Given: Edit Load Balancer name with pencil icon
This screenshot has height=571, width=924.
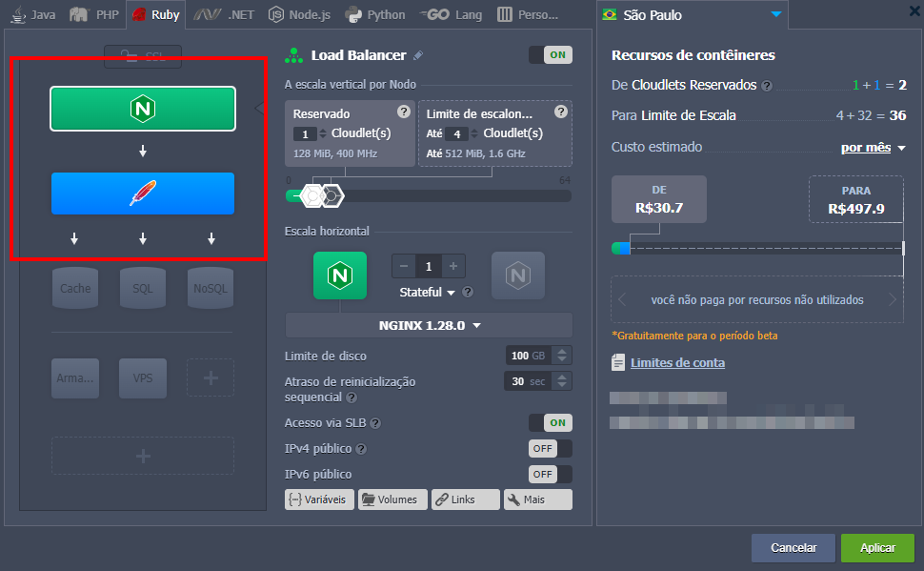Looking at the screenshot, I should click(x=418, y=55).
